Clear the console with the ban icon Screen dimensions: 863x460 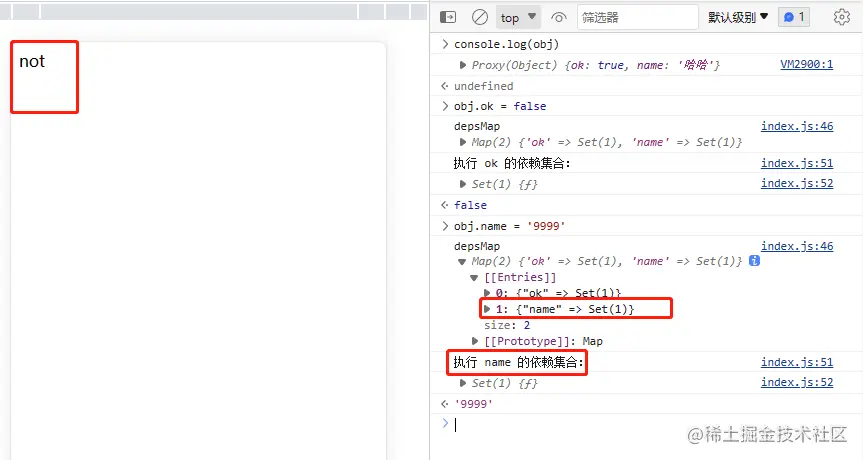(480, 18)
